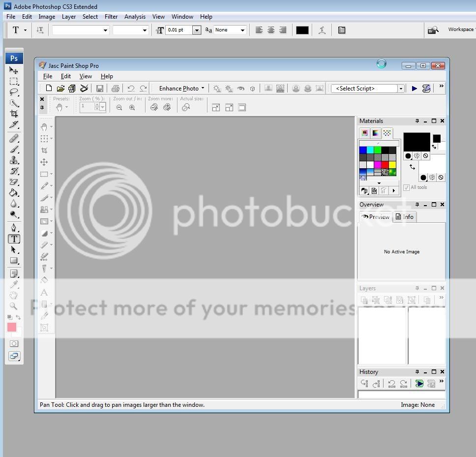Run the selected script with play icon
Screen dimensions: 476x457
click(x=414, y=89)
